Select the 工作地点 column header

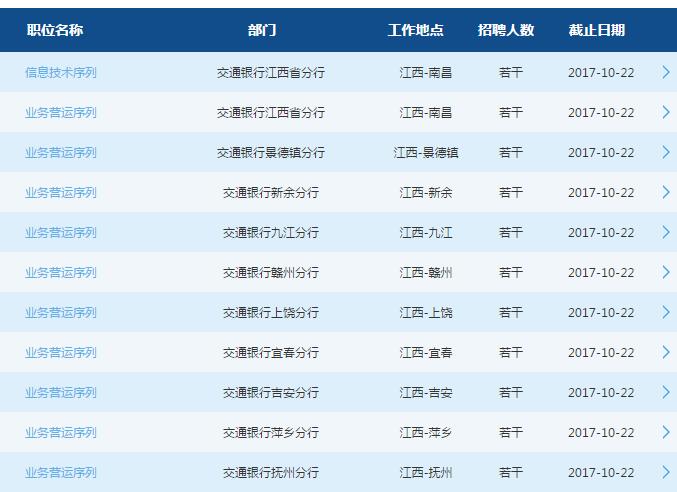pos(416,30)
